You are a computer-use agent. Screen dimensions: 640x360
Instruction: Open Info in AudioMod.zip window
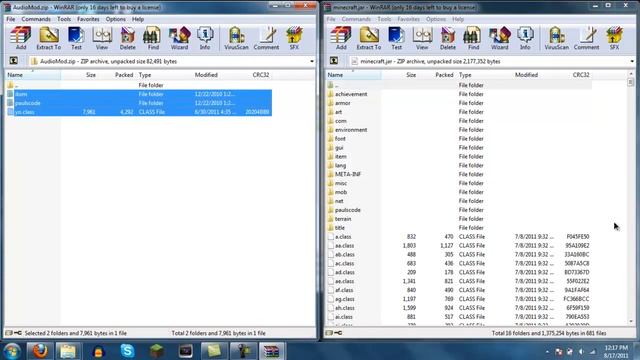coord(205,38)
